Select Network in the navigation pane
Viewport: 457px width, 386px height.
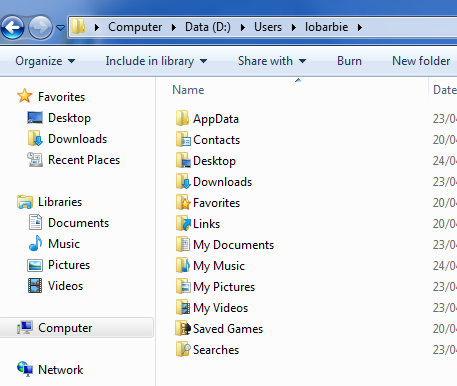61,370
